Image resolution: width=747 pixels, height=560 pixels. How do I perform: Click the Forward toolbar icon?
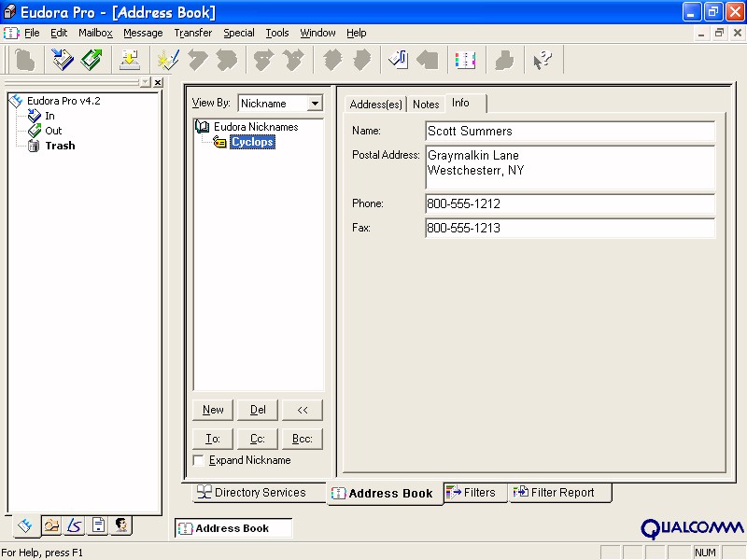(264, 60)
